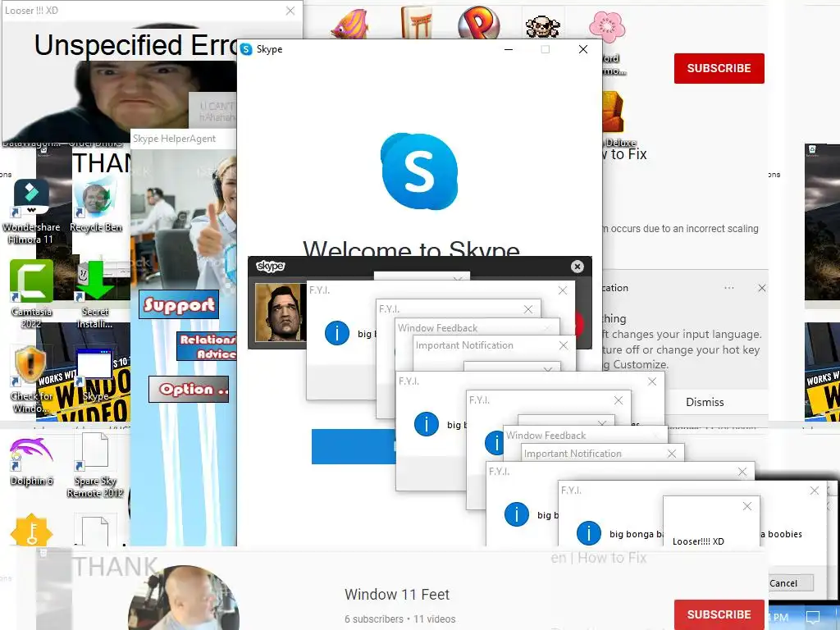Click the thumbs-up woman photo in Skype HelperAgent

coord(183,220)
